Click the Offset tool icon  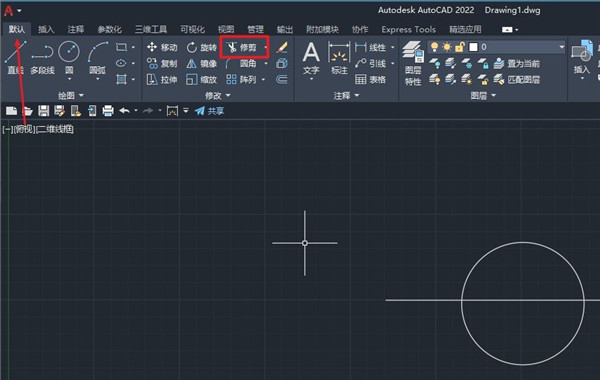coord(282,79)
